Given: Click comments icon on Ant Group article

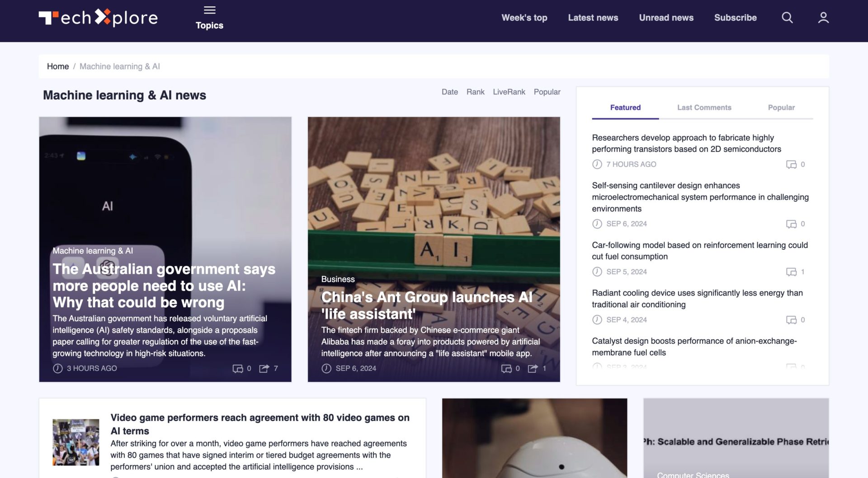Looking at the screenshot, I should click(x=506, y=369).
